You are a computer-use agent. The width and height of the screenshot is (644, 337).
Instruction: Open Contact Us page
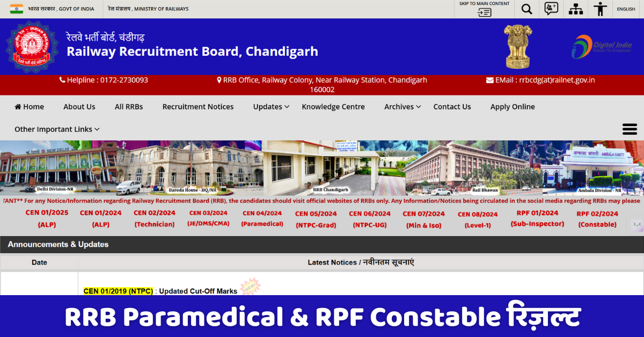(x=452, y=107)
